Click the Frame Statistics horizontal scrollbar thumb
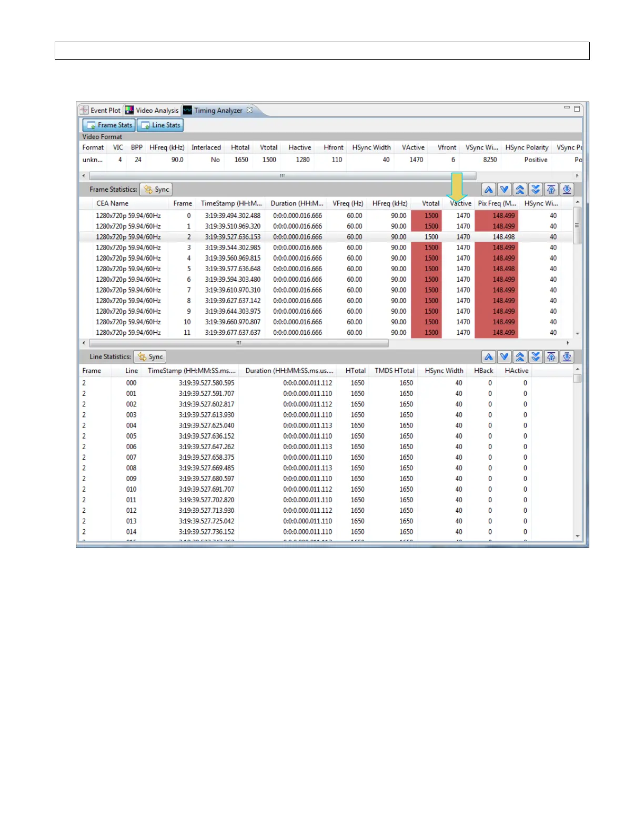This screenshot has width=644, height=834. 238,343
